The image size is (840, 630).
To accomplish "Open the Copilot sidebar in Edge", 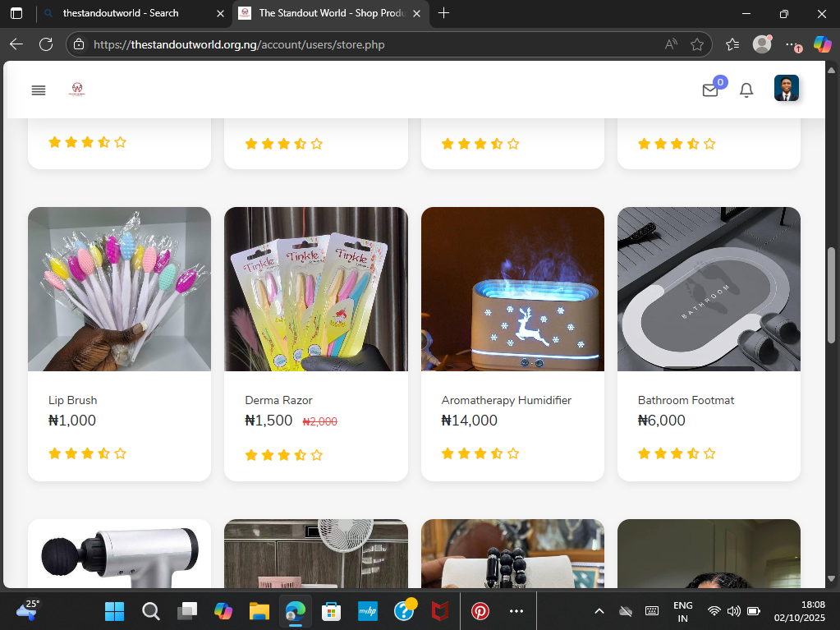I will coord(822,44).
